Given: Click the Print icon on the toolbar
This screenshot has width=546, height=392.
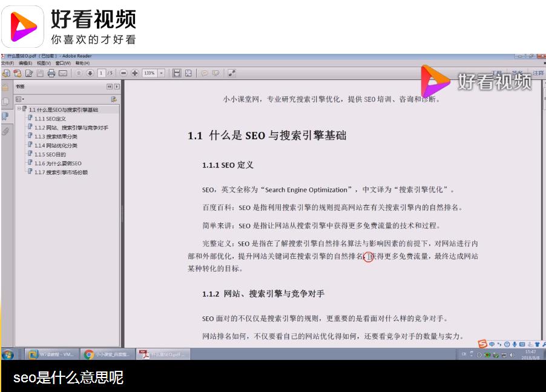Looking at the screenshot, I should pyautogui.click(x=52, y=73).
